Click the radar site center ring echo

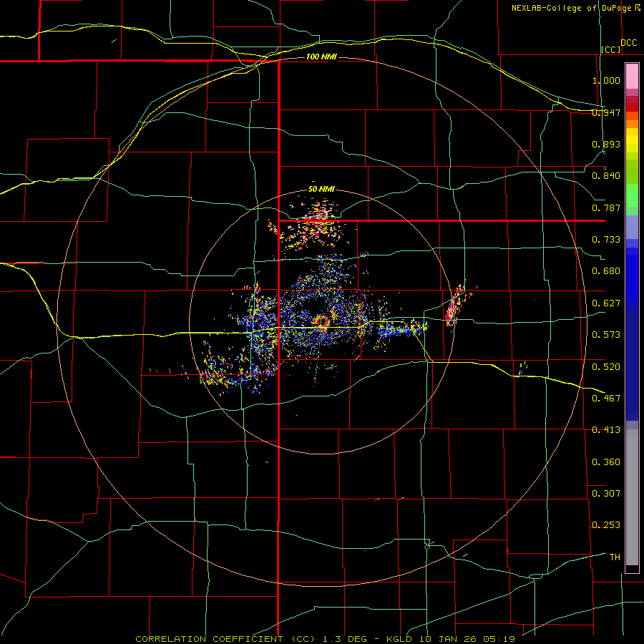tap(321, 321)
